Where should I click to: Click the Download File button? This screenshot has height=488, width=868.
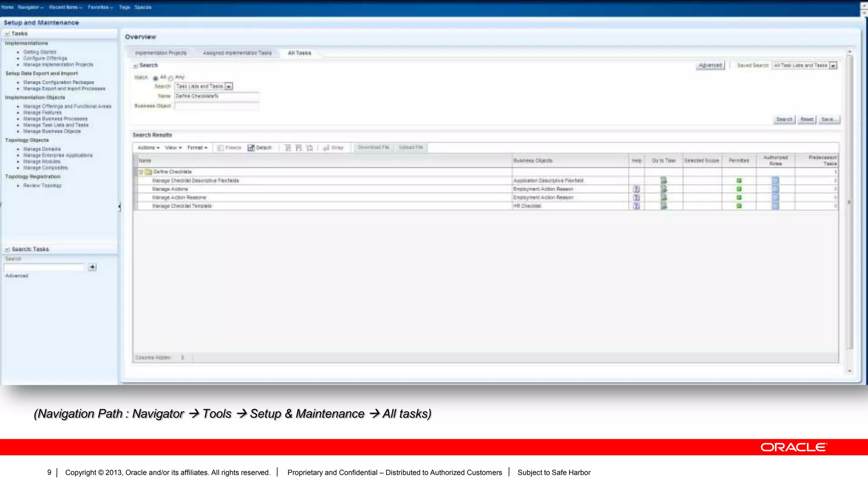pos(373,147)
